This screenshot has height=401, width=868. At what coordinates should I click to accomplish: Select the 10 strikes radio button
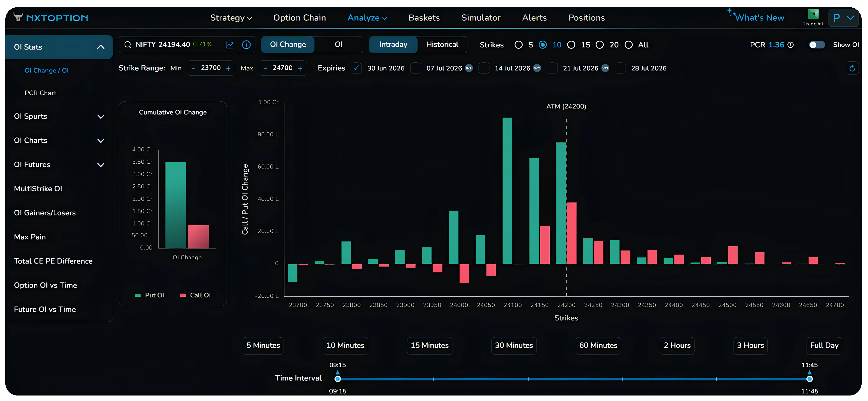[x=542, y=45]
